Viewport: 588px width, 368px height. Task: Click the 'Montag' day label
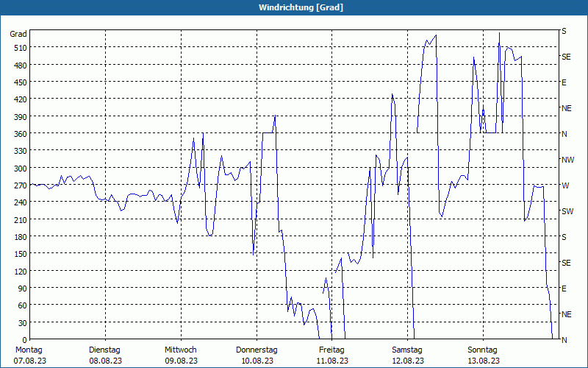(x=29, y=350)
